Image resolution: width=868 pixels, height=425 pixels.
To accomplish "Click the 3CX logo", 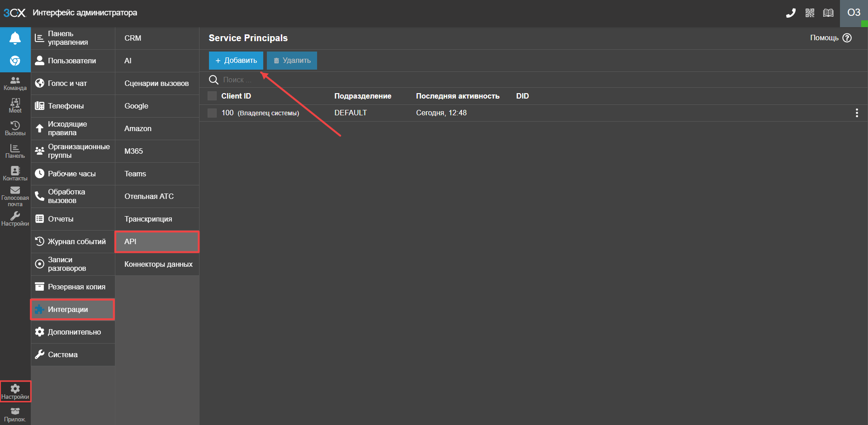I will (14, 13).
